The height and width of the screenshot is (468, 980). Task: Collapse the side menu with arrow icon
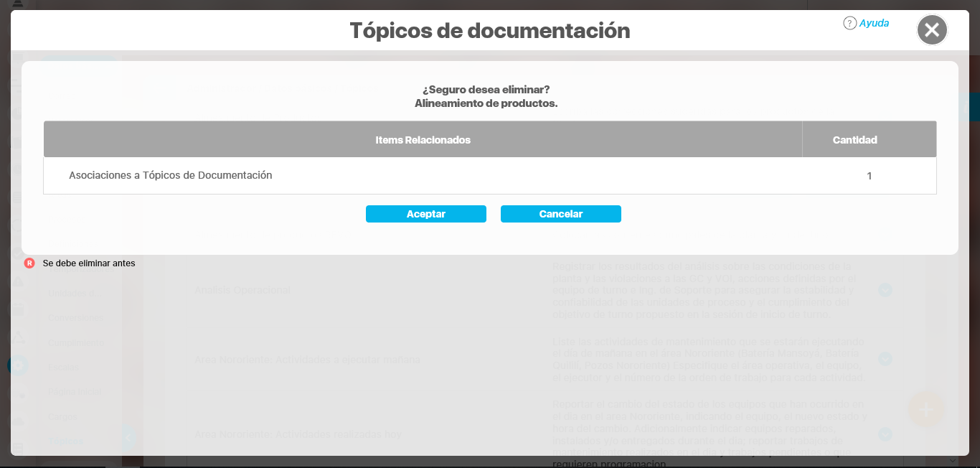(x=128, y=436)
